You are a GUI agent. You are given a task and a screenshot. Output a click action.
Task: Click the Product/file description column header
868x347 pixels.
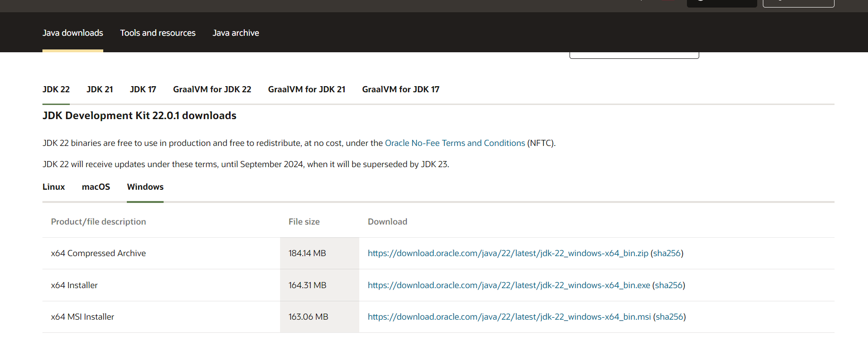[x=99, y=222]
